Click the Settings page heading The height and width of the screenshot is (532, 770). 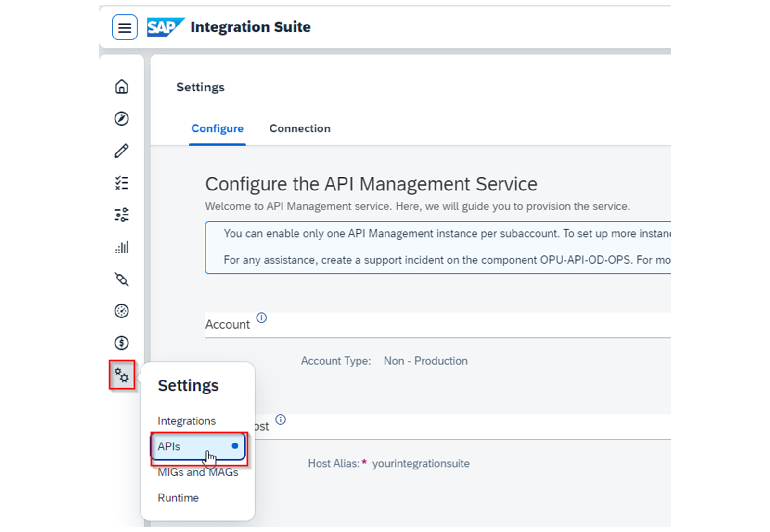[x=200, y=87]
